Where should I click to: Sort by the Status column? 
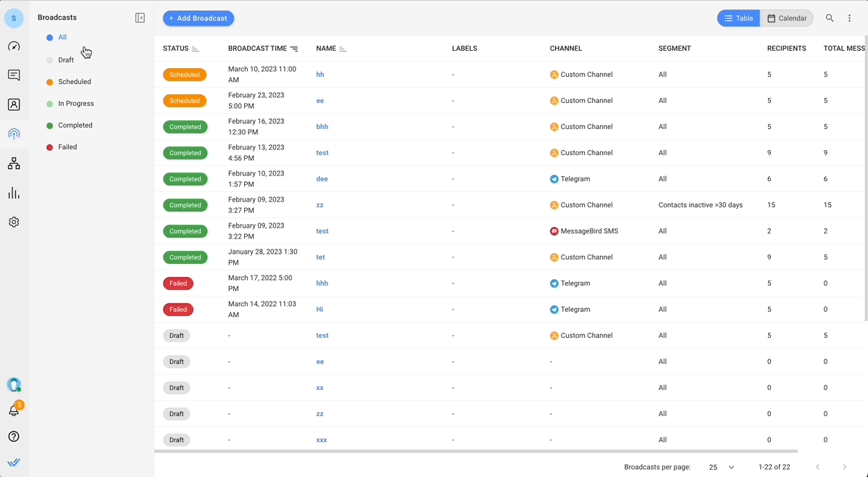195,49
